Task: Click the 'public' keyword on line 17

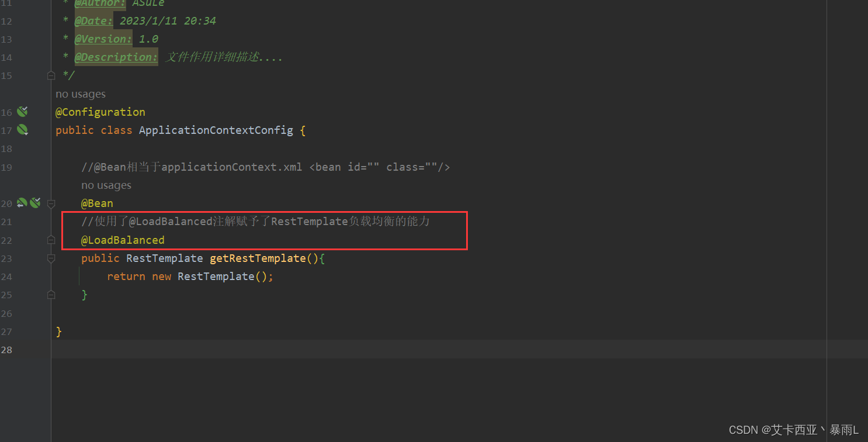Action: pyautogui.click(x=74, y=130)
